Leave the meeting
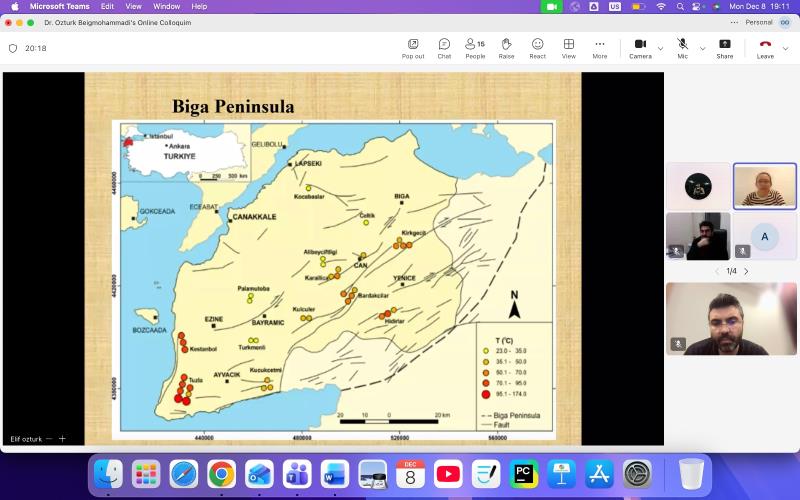The image size is (800, 500). click(x=765, y=48)
